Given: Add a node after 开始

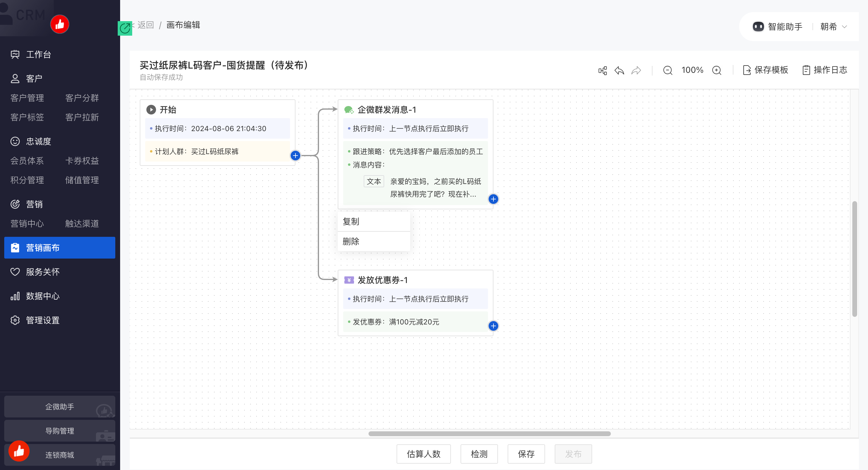Looking at the screenshot, I should (x=295, y=156).
